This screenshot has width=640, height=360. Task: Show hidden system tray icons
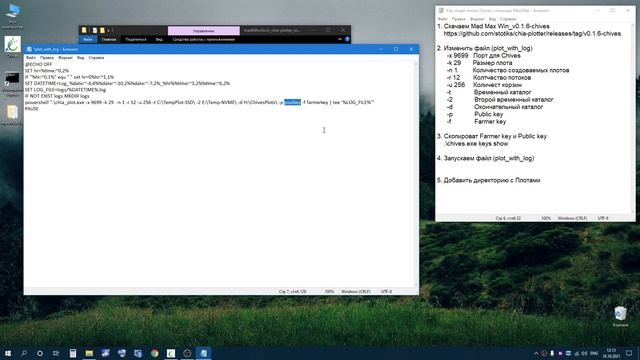536,353
